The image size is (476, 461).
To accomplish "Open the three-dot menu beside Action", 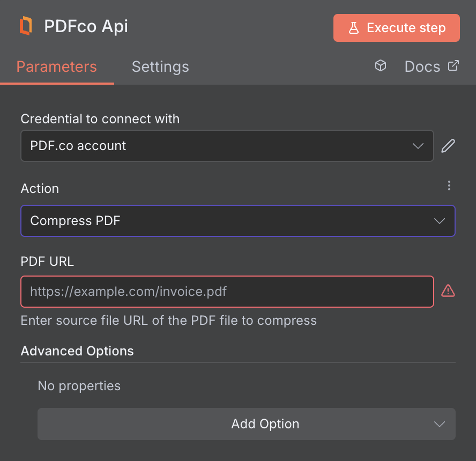I will click(449, 185).
